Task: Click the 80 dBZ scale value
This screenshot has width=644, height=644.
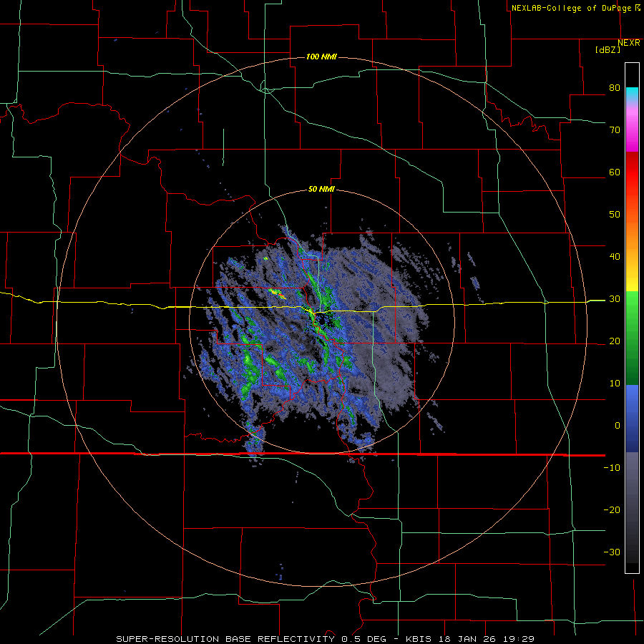Action: [615, 88]
